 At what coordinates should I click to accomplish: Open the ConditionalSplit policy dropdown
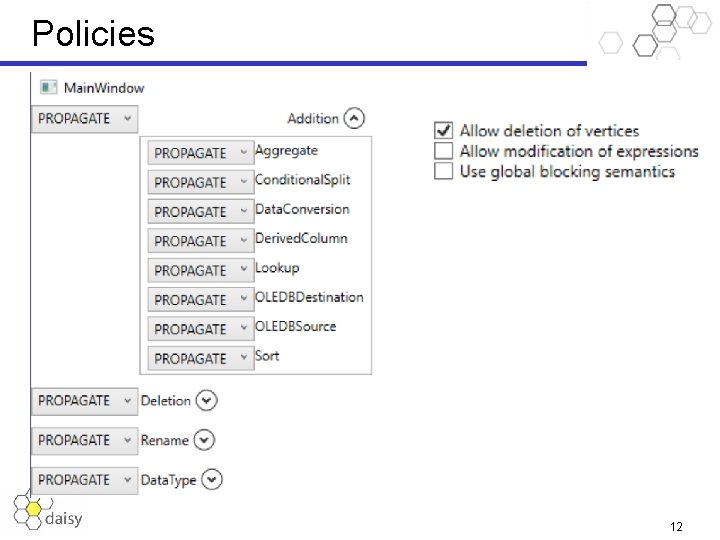(200, 182)
